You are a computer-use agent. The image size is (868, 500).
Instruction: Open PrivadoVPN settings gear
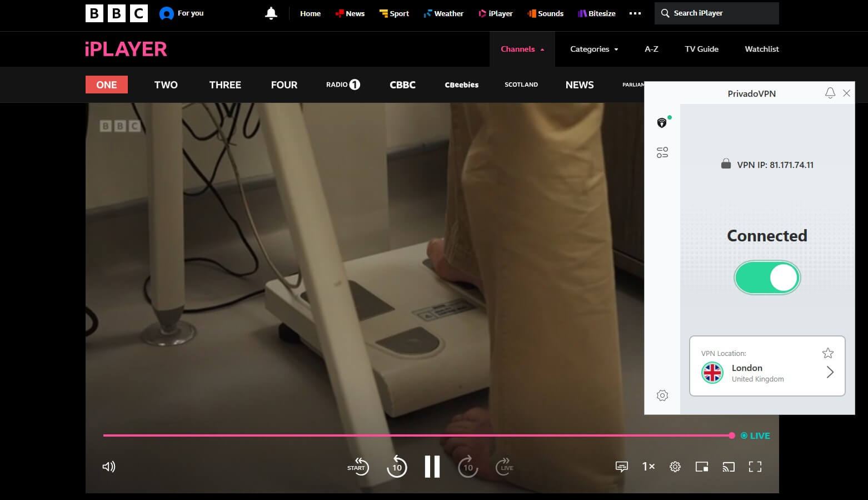pos(662,395)
